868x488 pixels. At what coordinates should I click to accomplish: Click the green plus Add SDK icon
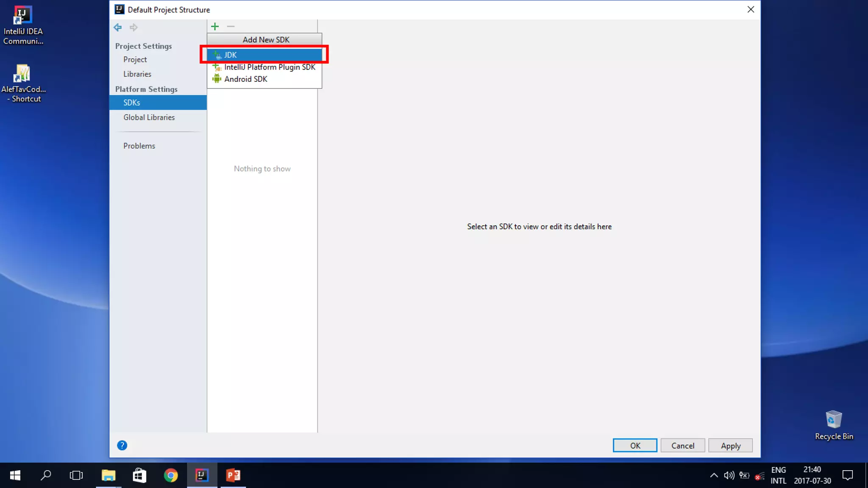(x=215, y=27)
